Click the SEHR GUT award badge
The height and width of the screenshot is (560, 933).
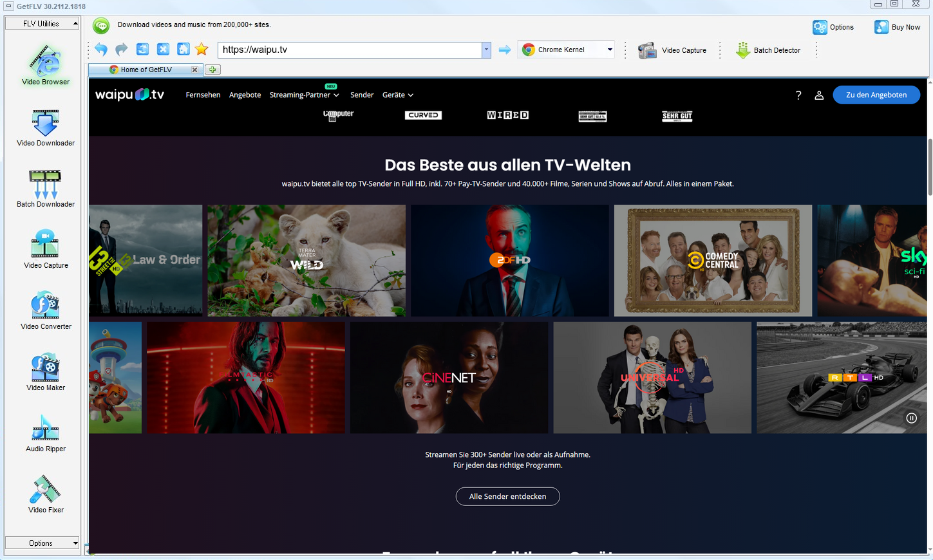pyautogui.click(x=677, y=116)
